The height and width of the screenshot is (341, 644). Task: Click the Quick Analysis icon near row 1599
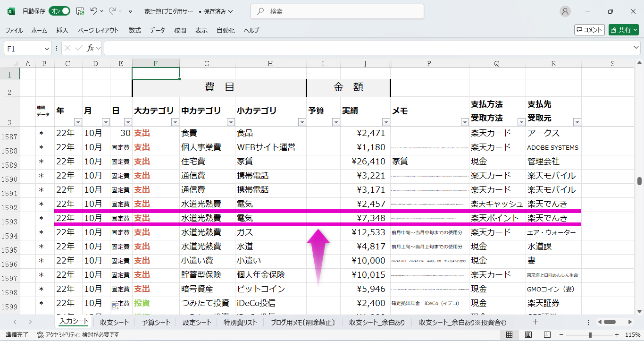pos(115,307)
